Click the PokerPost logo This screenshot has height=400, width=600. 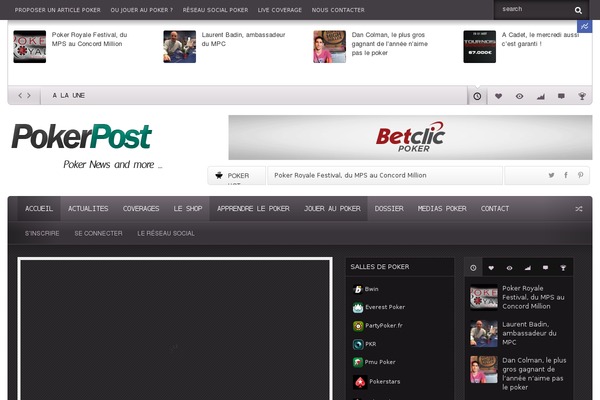pyautogui.click(x=82, y=136)
